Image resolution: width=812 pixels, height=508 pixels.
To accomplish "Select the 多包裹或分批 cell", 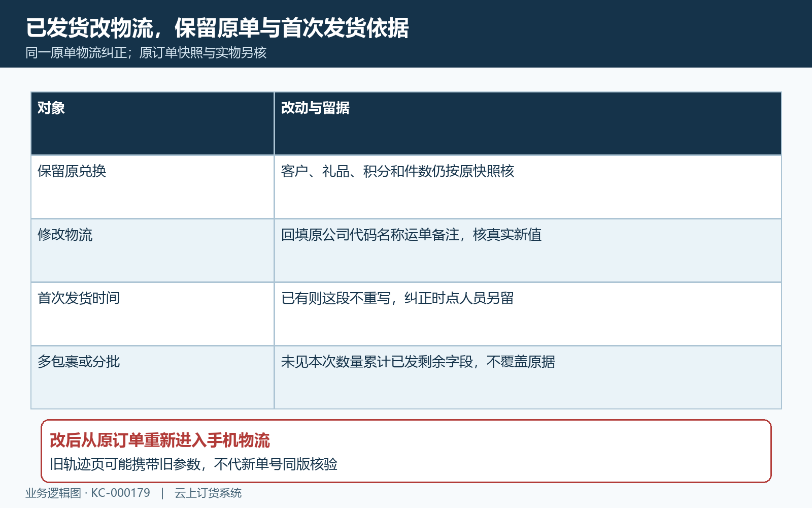I will (x=152, y=377).
